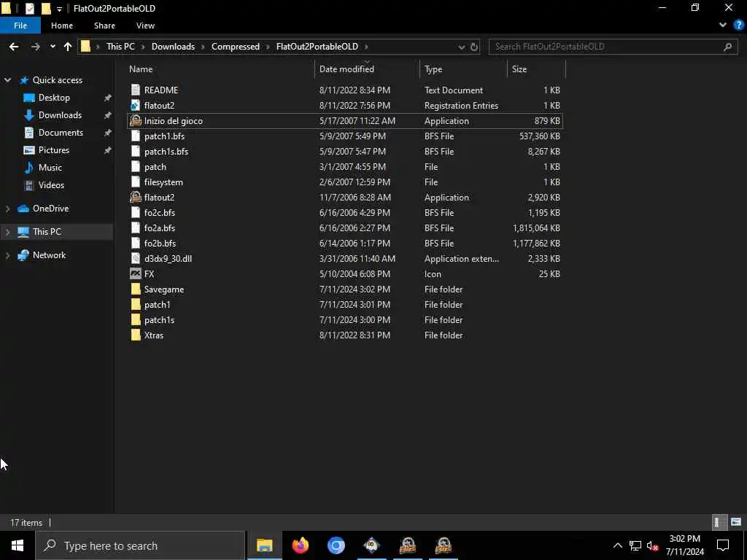The image size is (747, 560).
Task: Select the patch1s folder name
Action: 159,320
